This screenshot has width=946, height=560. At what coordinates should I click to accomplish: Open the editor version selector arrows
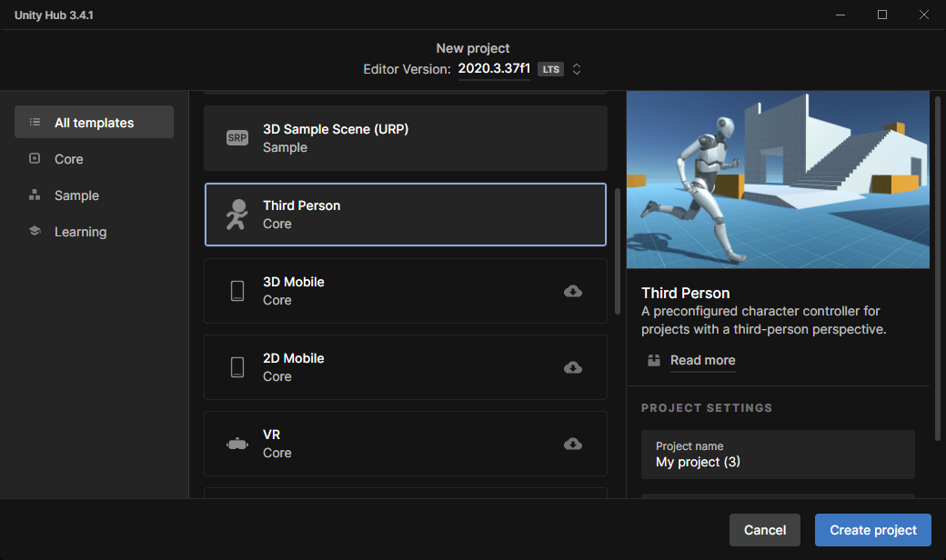tap(577, 69)
